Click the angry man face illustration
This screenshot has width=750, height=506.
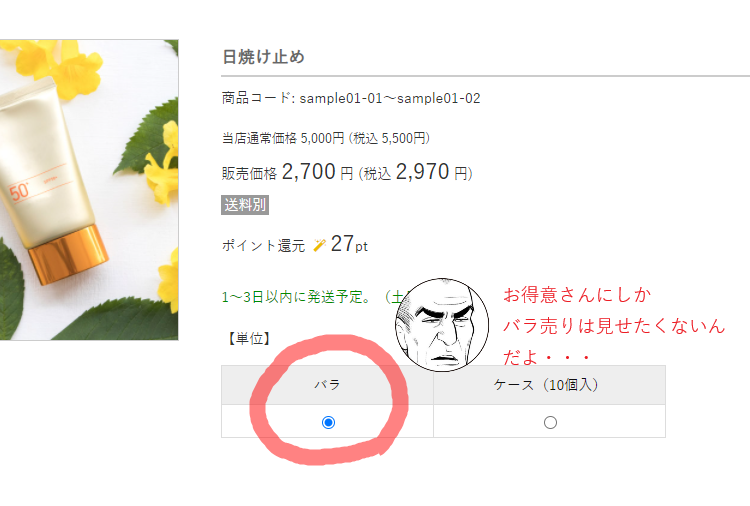[442, 325]
